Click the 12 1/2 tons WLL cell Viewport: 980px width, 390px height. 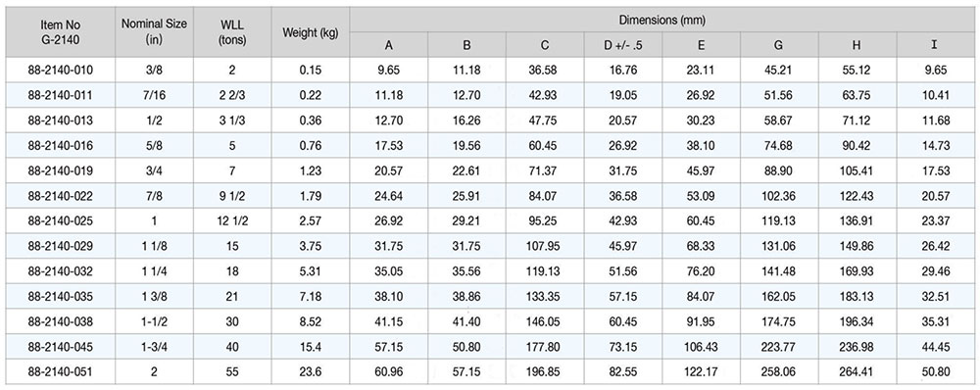pos(232,221)
